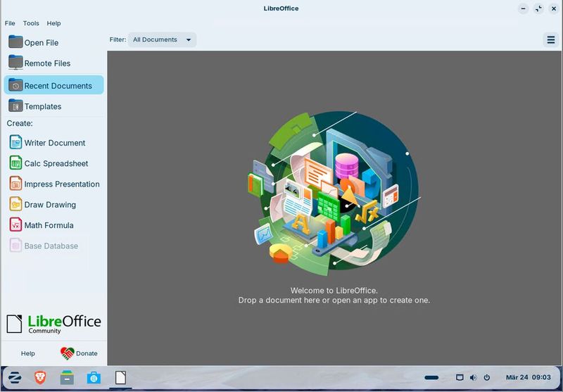Screen dimensions: 563x392
Task: Open Remote Files from the sidebar
Action: 54,63
